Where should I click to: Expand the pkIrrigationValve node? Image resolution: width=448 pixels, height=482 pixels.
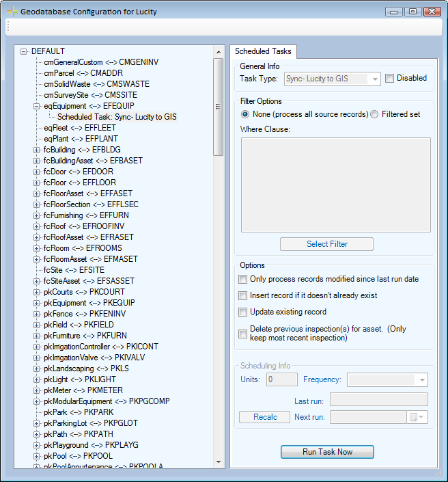37,358
